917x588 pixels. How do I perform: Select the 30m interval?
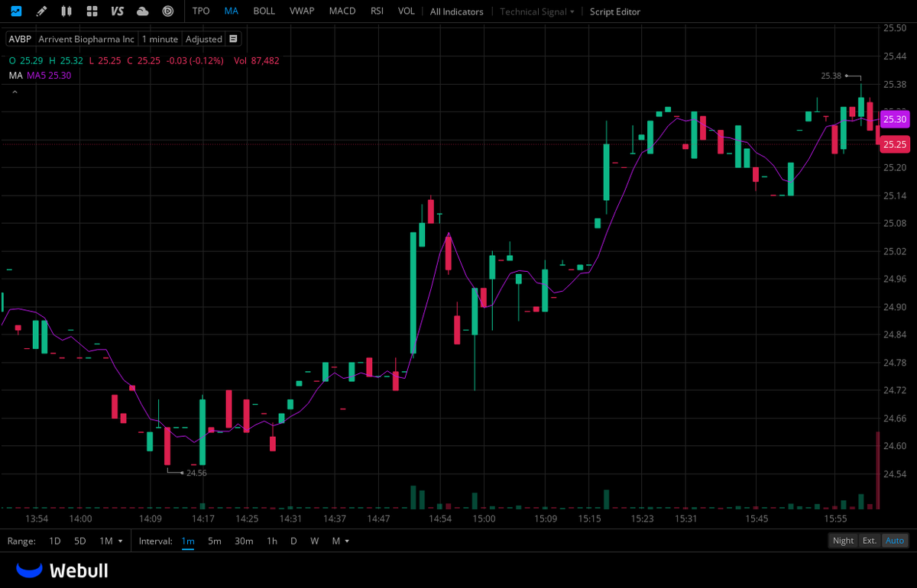tap(244, 541)
